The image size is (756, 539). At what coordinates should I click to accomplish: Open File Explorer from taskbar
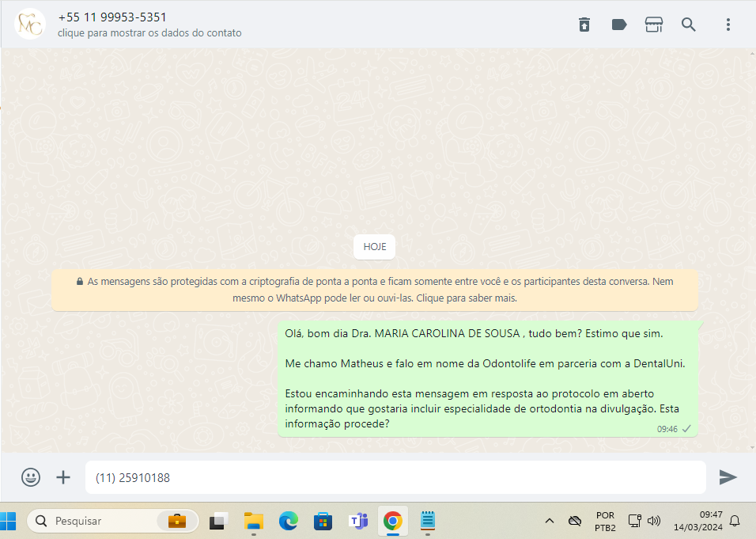[x=254, y=521]
